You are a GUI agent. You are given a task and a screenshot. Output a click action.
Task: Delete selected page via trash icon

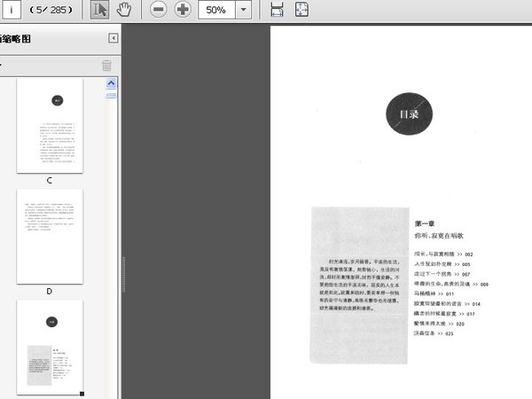click(106, 65)
